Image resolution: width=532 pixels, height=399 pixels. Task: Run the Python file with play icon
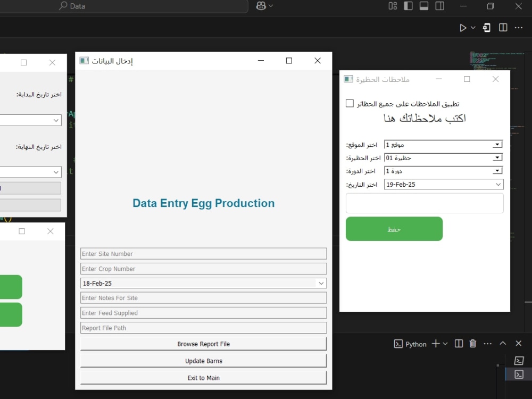click(463, 28)
